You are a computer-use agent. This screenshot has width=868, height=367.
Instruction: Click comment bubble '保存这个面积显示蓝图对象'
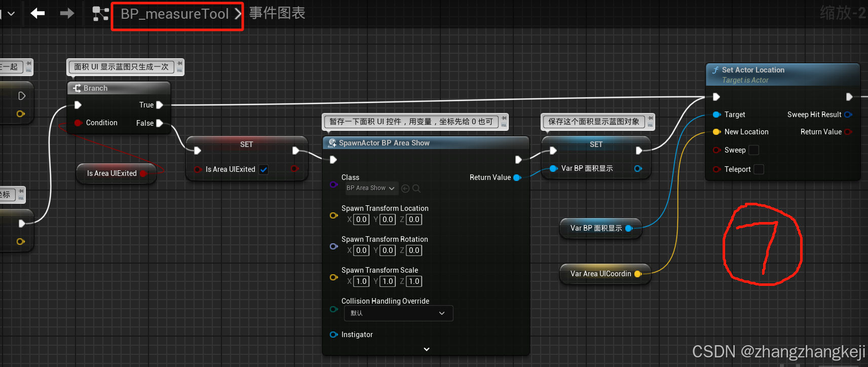click(x=593, y=122)
